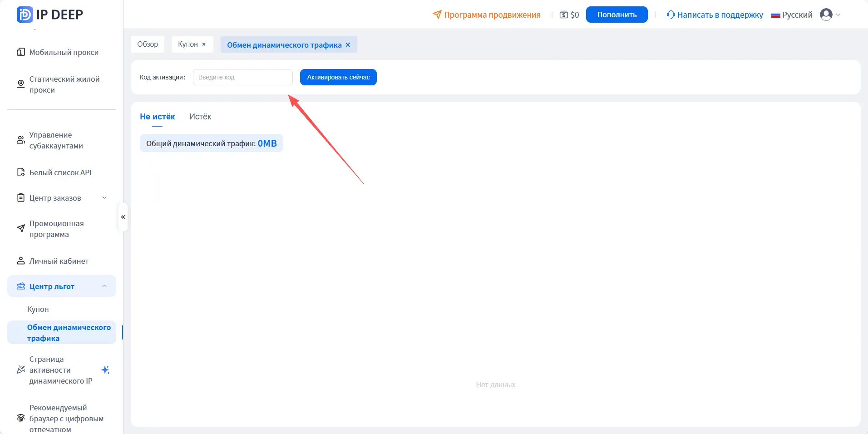Collapse the Центр льгот menu
Viewport: 868px width, 434px height.
pos(104,286)
